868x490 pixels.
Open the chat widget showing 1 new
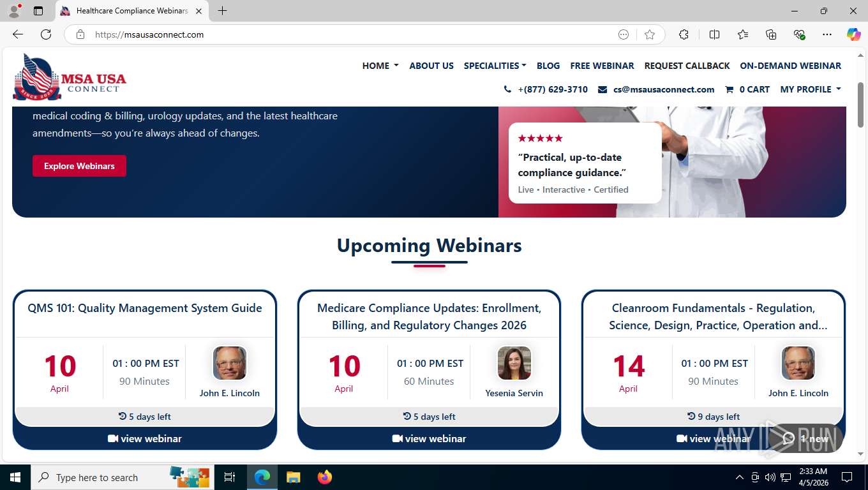pyautogui.click(x=805, y=438)
